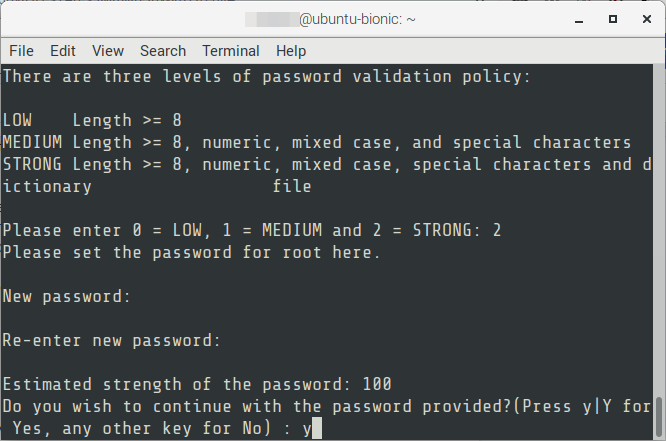Close the terminal window

[x=646, y=19]
